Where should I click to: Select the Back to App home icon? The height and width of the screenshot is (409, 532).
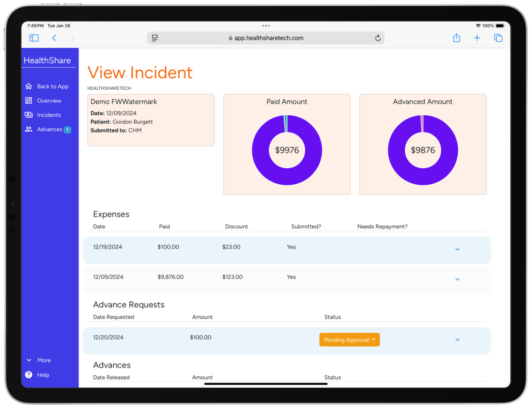click(x=29, y=86)
